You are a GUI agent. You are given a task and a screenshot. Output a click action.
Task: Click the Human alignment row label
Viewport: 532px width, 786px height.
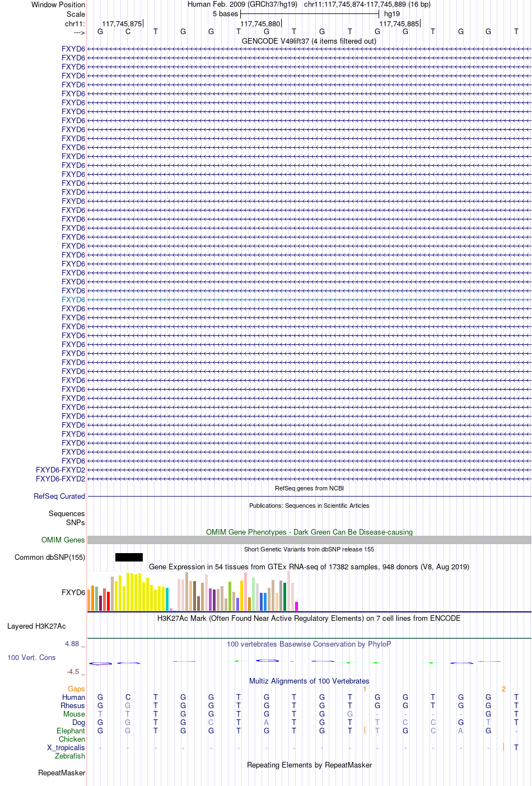[73, 697]
